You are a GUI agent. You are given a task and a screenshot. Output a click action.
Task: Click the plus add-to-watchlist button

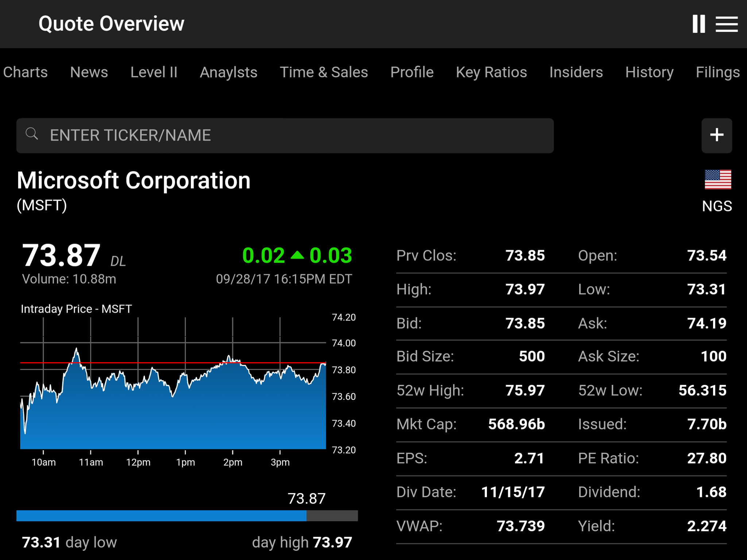[716, 135]
